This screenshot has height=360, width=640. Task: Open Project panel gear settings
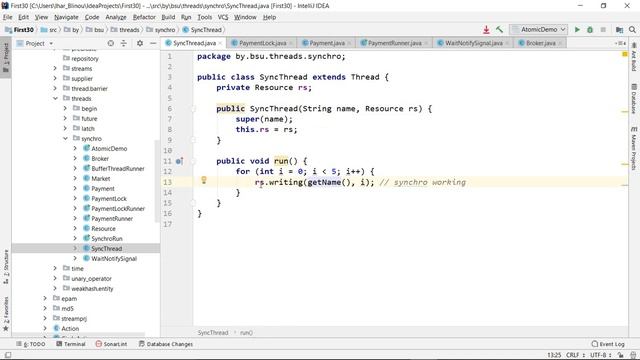coord(140,43)
